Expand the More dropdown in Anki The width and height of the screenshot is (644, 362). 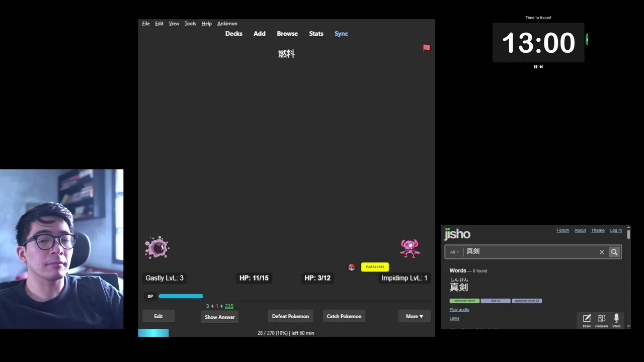click(415, 316)
